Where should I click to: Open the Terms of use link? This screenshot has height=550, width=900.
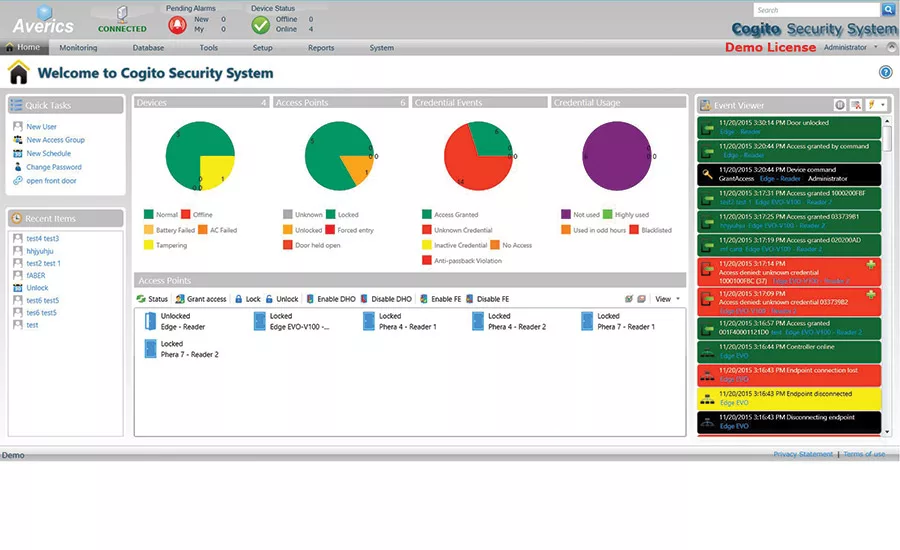coord(864,454)
